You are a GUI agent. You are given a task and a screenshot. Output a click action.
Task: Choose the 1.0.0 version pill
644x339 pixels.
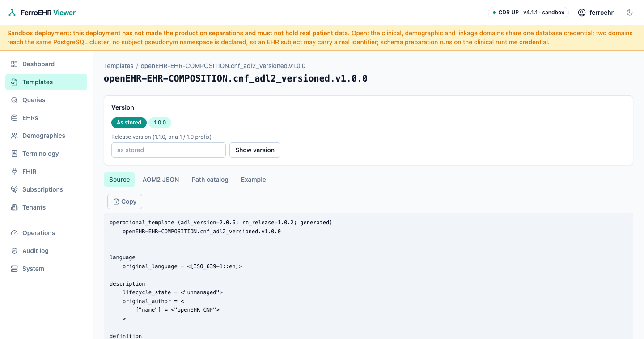[160, 123]
